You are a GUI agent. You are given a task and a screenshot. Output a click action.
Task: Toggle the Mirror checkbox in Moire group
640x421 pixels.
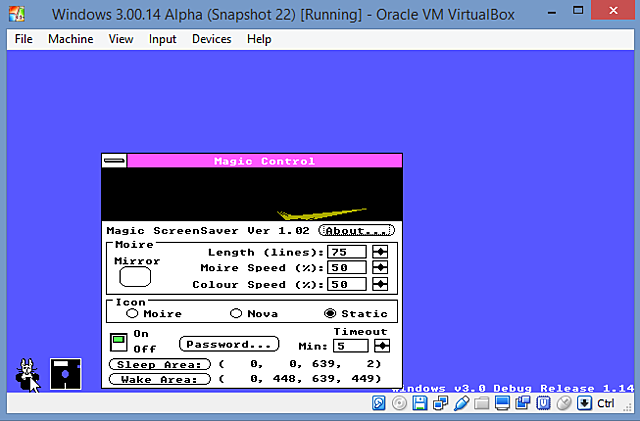tap(135, 277)
